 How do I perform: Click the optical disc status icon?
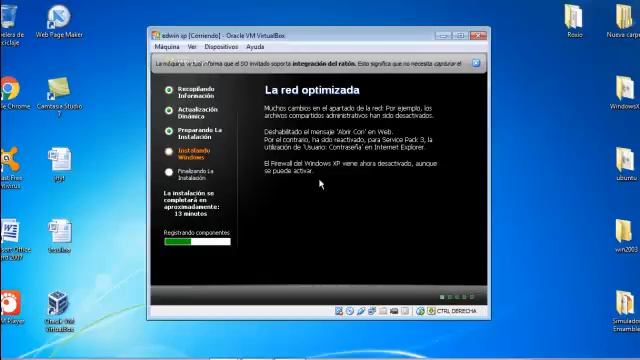click(x=350, y=311)
